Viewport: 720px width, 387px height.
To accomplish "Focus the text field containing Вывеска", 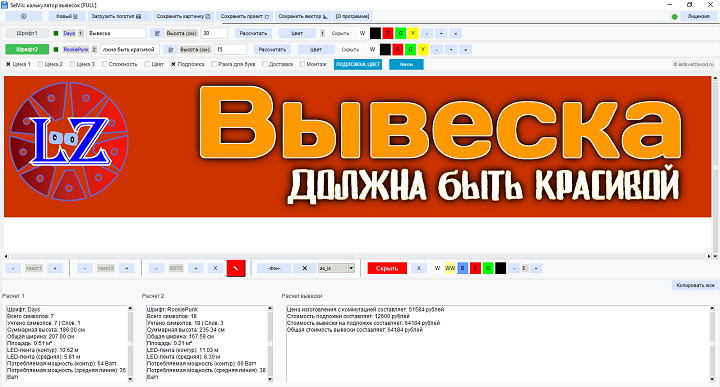I will coord(116,33).
